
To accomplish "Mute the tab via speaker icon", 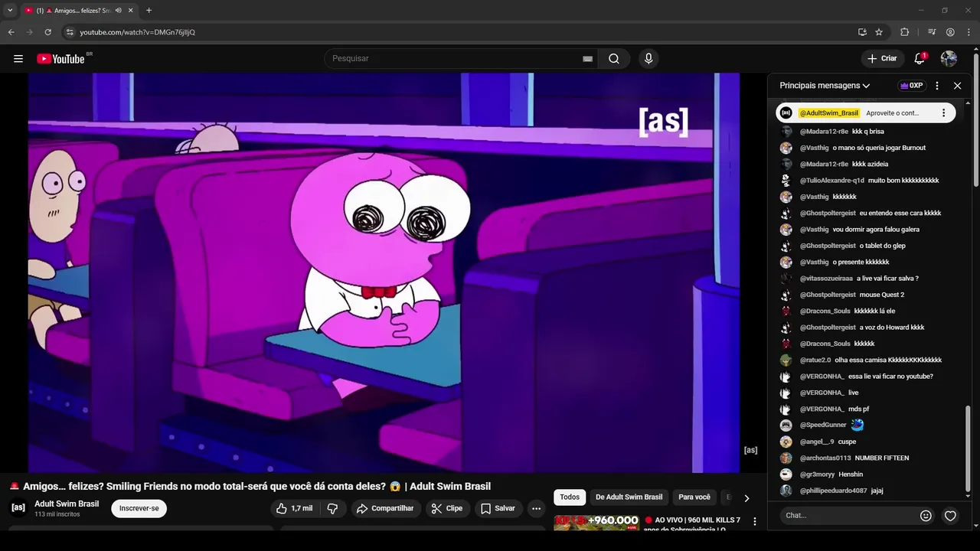I will [x=118, y=11].
